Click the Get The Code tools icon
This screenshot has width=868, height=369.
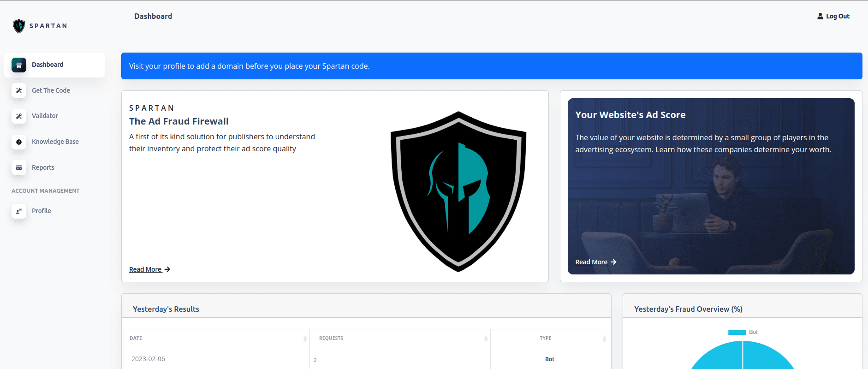click(19, 90)
